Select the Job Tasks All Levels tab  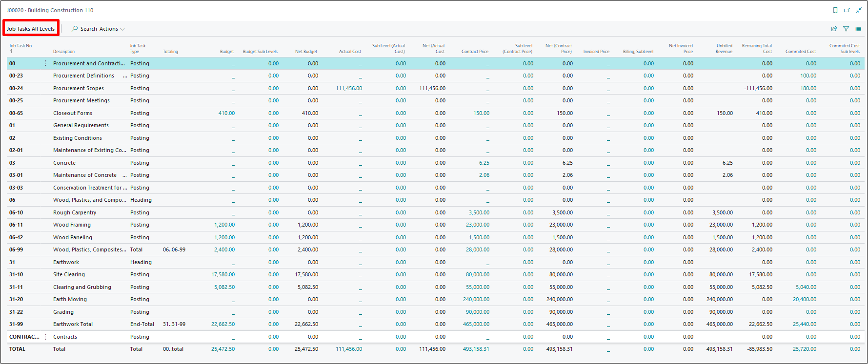[x=31, y=29]
